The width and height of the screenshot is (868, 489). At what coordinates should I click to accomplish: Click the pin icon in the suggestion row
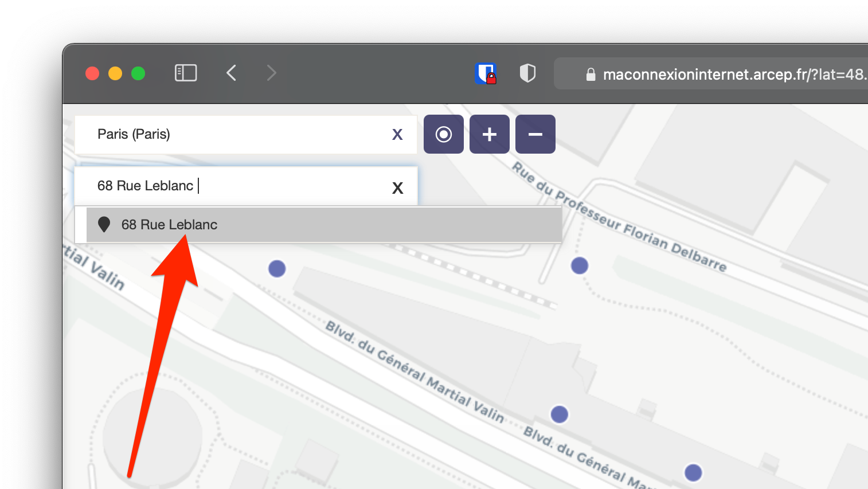[104, 224]
